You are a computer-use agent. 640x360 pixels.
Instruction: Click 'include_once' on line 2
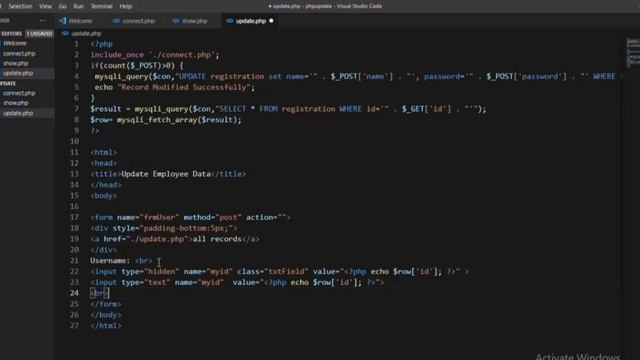[x=117, y=55]
